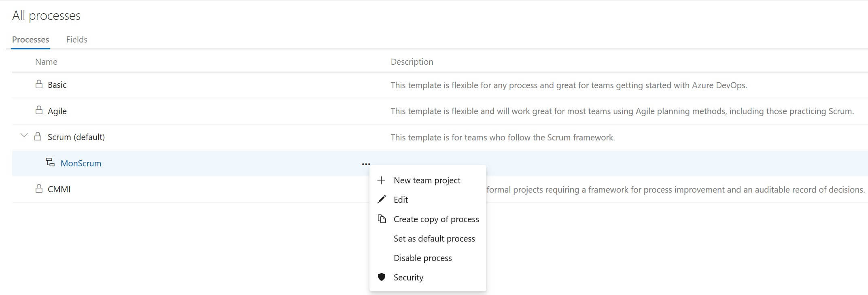
Task: Open the Agile process
Action: coord(57,111)
